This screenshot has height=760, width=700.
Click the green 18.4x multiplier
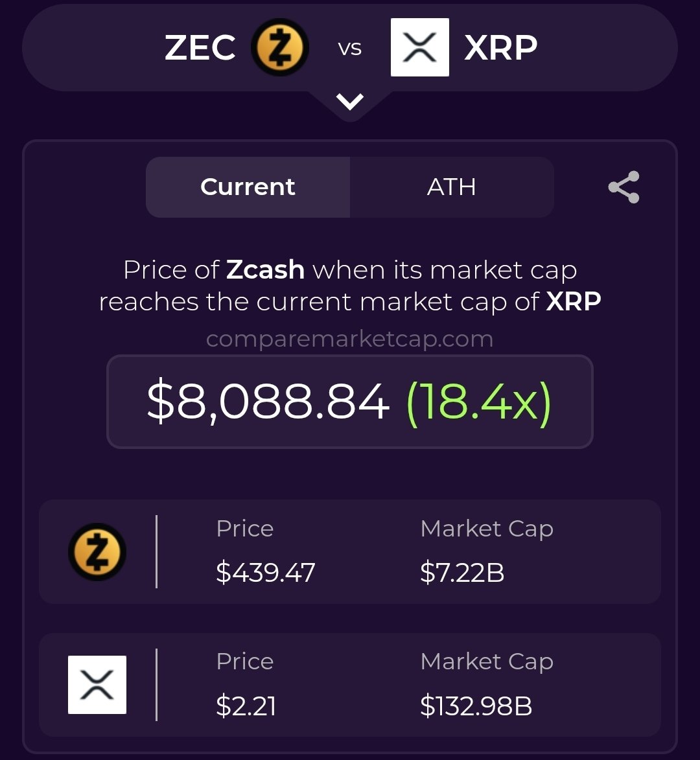478,402
